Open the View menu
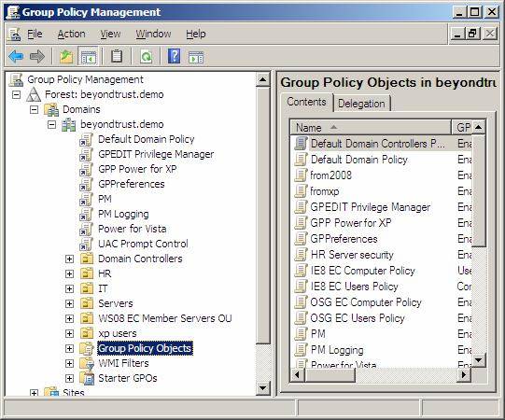Viewport: 505px width, 420px height. point(110,34)
